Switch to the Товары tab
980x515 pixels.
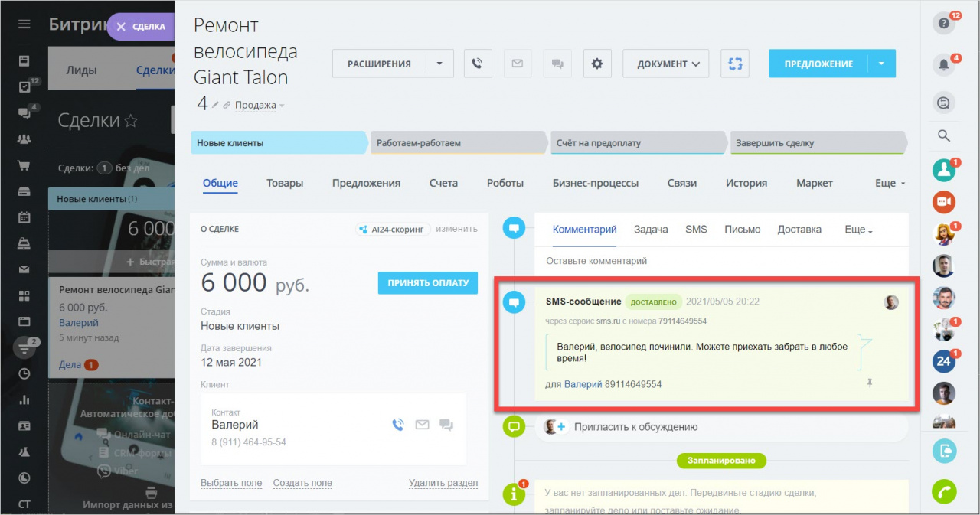(285, 184)
